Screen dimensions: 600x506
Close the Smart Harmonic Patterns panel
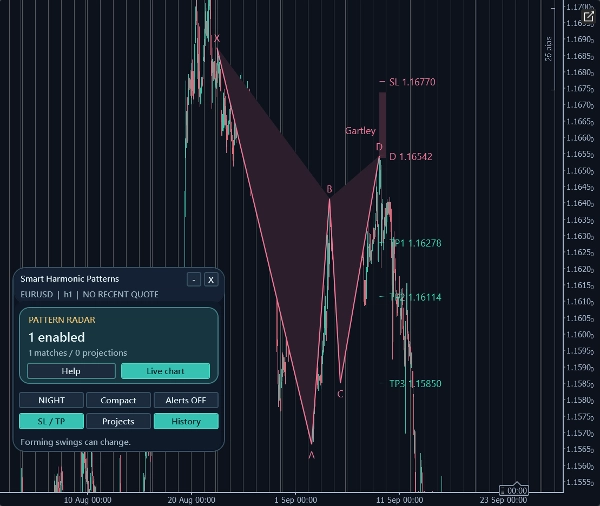tap(211, 280)
